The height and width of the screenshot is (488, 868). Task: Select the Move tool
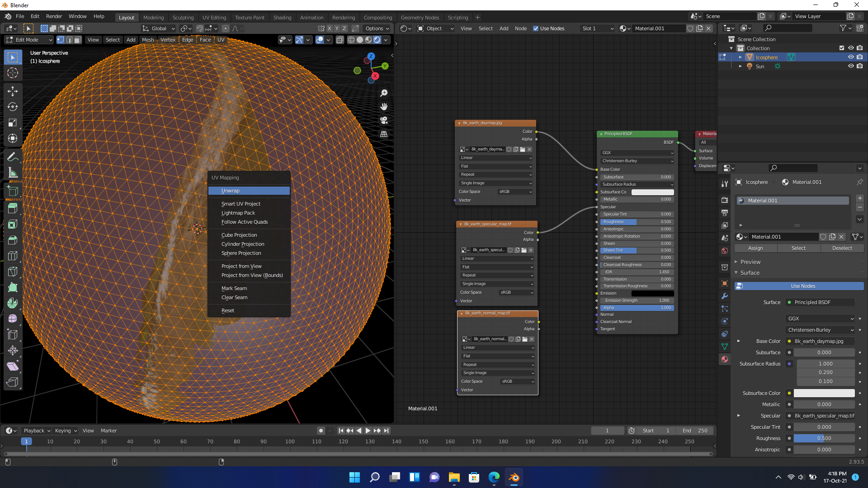13,91
